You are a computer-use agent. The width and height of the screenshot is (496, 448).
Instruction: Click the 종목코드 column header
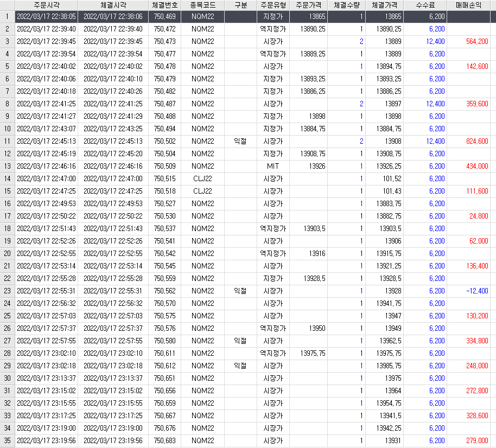pos(203,5)
